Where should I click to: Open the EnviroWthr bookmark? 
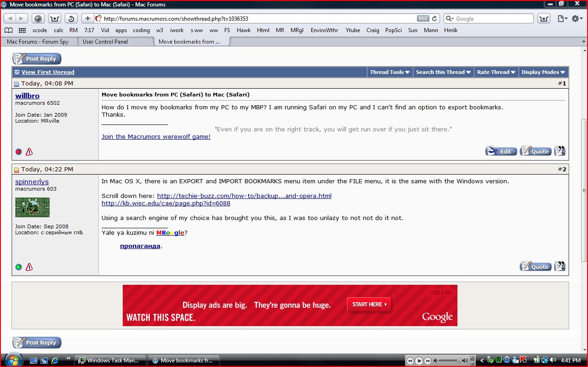[x=324, y=30]
